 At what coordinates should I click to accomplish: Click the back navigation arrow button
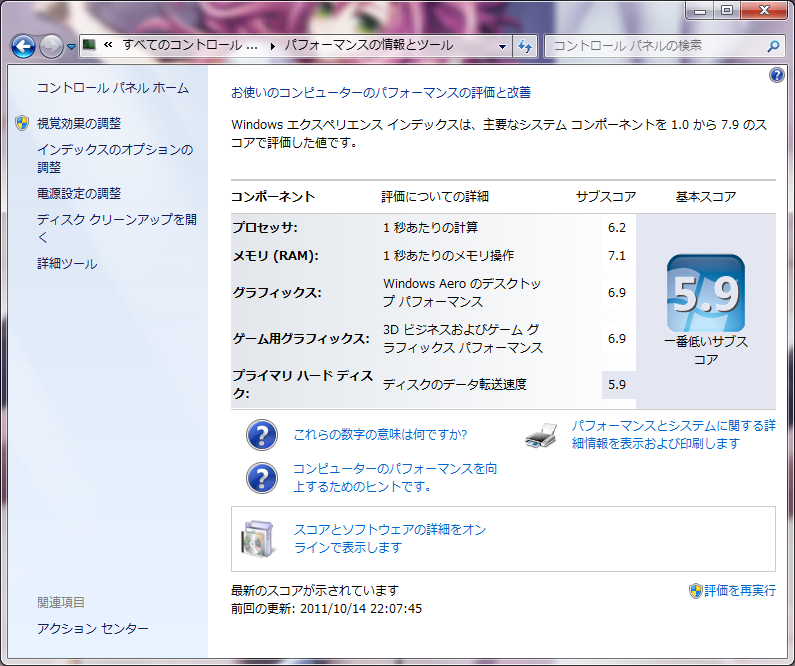pyautogui.click(x=24, y=46)
